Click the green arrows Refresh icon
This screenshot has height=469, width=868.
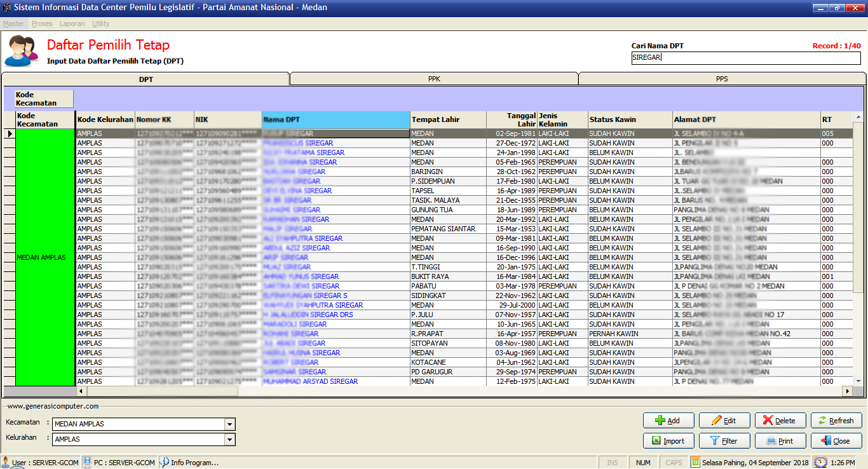(x=822, y=421)
